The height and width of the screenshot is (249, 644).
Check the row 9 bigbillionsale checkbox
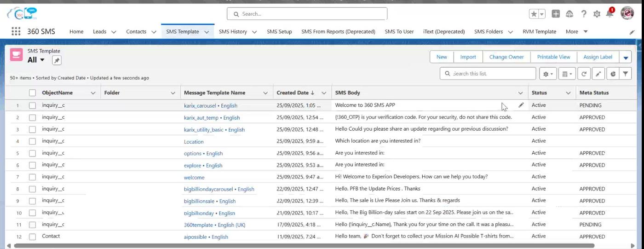pyautogui.click(x=32, y=201)
